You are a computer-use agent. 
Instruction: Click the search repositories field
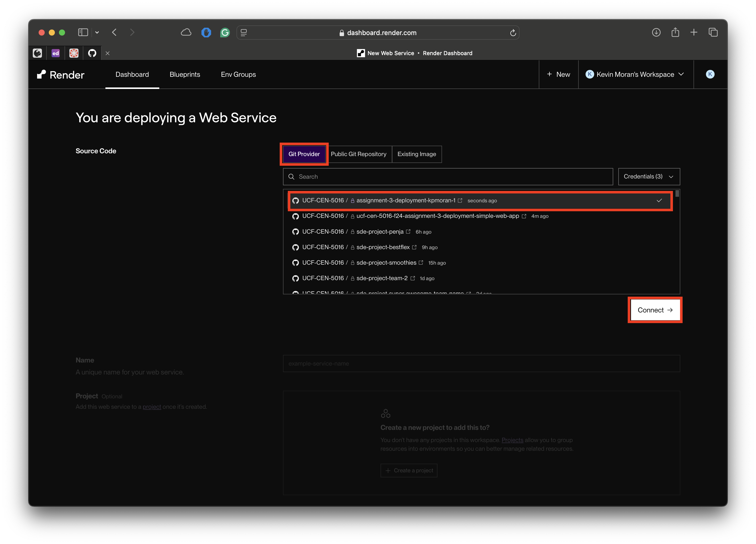tap(448, 176)
